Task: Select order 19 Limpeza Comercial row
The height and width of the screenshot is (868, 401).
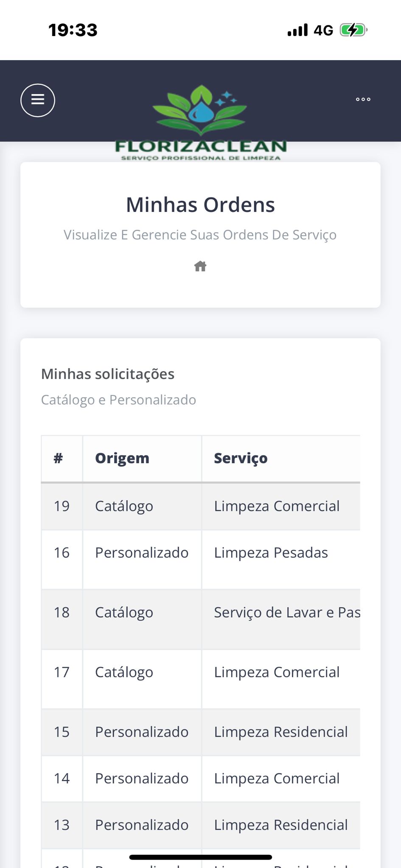Action: pyautogui.click(x=276, y=506)
